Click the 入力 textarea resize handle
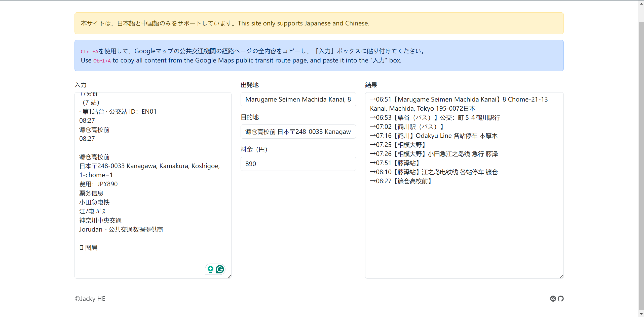 (229, 276)
